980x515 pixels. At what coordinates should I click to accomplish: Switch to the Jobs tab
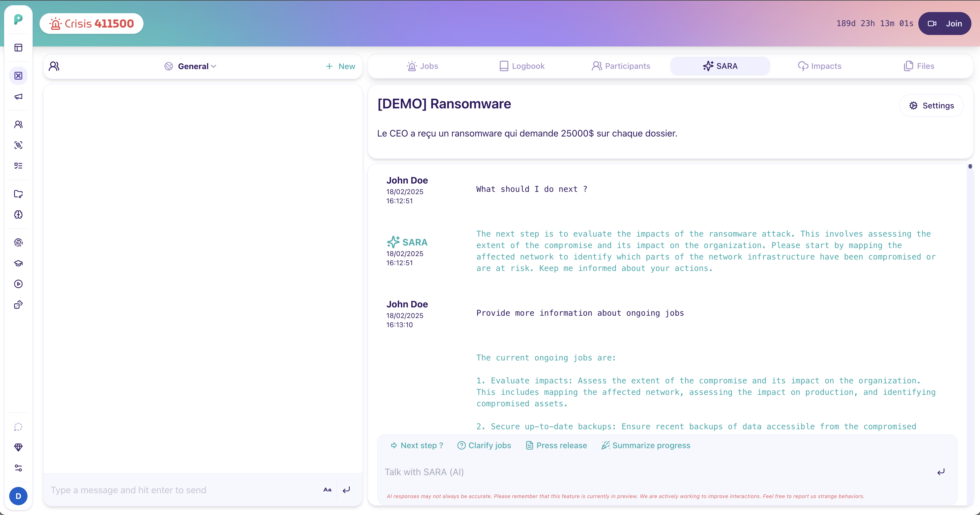tap(422, 66)
